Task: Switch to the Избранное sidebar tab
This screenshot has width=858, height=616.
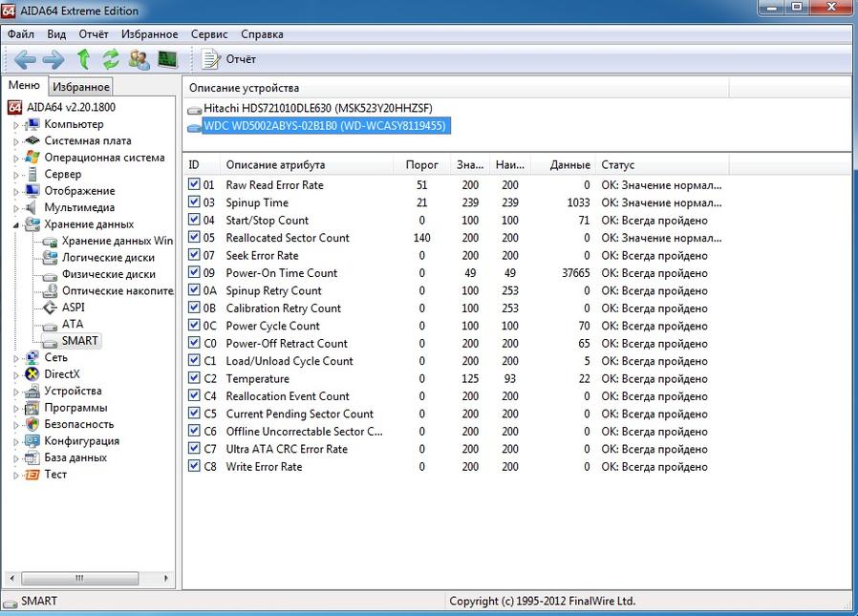Action: tap(81, 87)
